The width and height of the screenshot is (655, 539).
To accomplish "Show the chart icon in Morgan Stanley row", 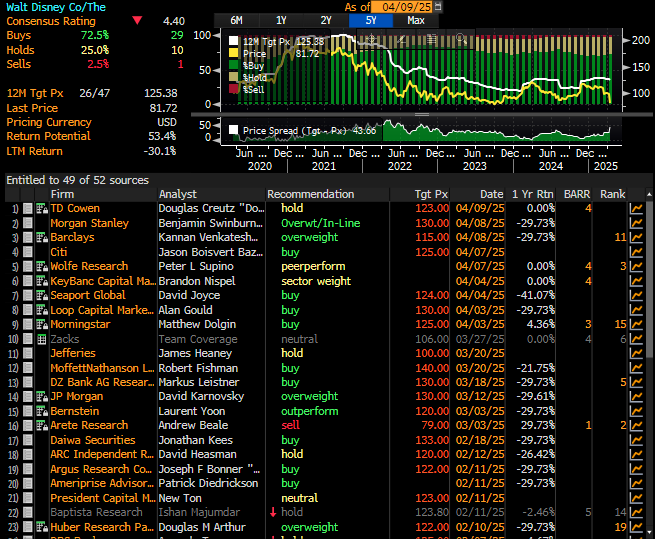I will (636, 223).
